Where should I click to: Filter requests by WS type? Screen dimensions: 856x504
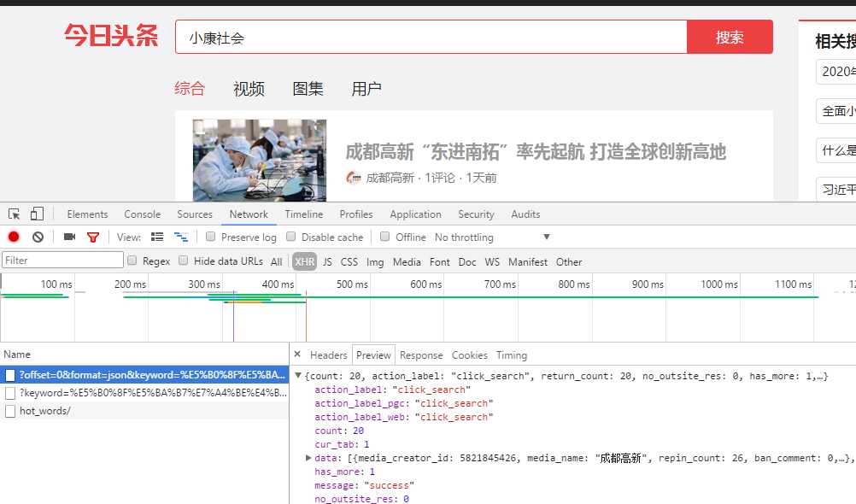click(492, 261)
